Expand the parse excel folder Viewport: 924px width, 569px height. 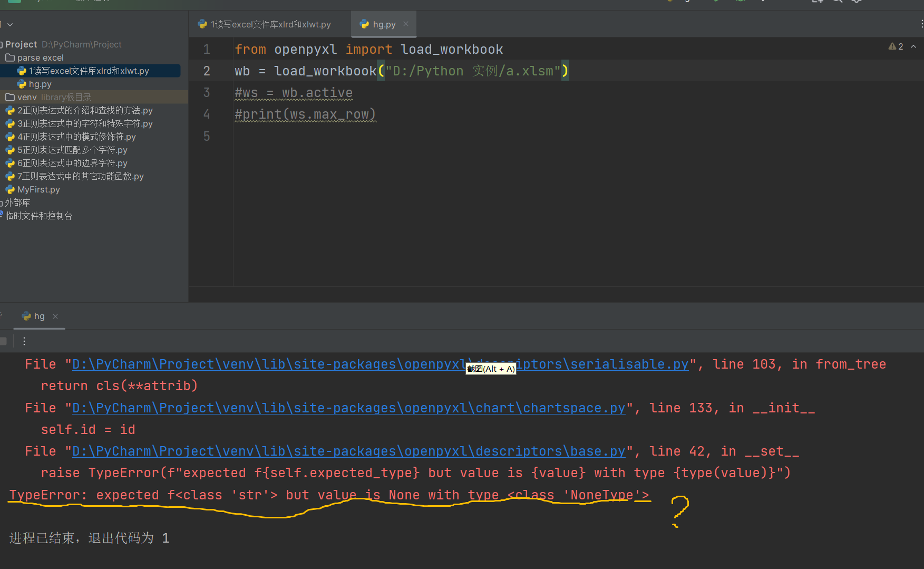[x=40, y=57]
